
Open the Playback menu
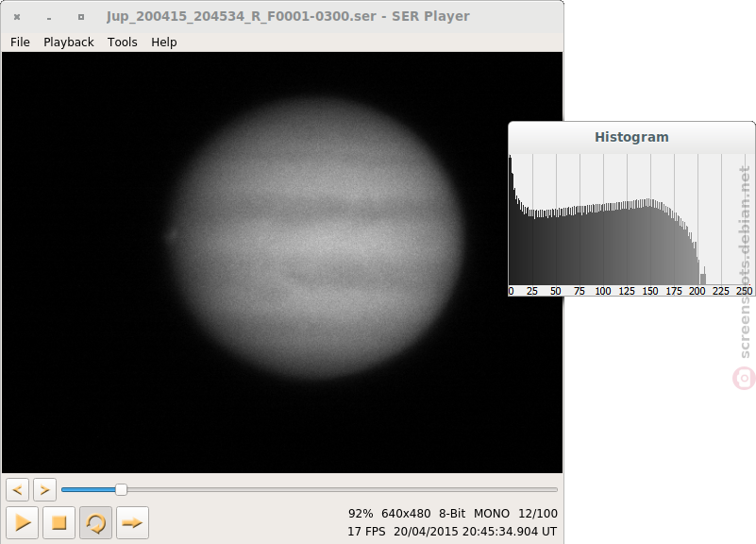coord(69,42)
